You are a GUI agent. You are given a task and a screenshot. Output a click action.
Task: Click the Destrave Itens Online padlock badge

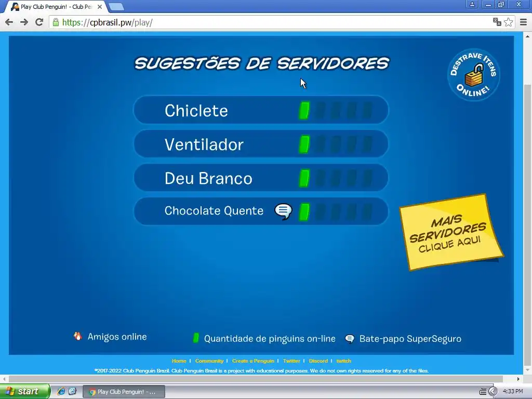474,75
